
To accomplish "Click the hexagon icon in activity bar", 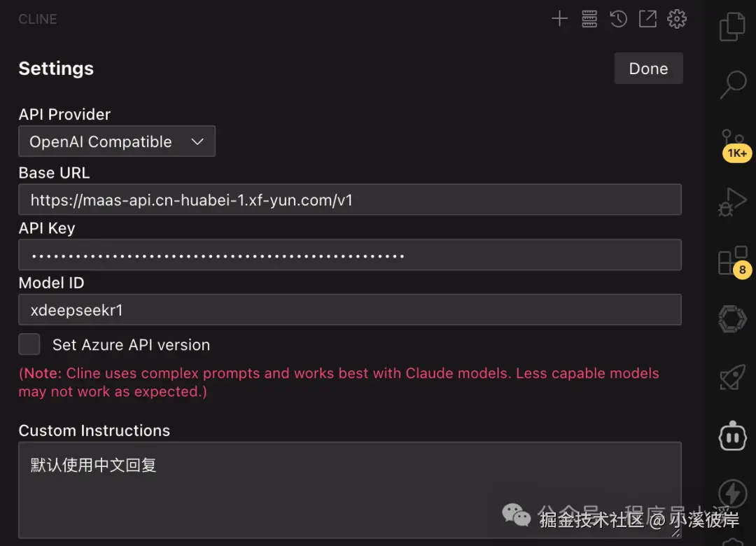I will tap(732, 318).
